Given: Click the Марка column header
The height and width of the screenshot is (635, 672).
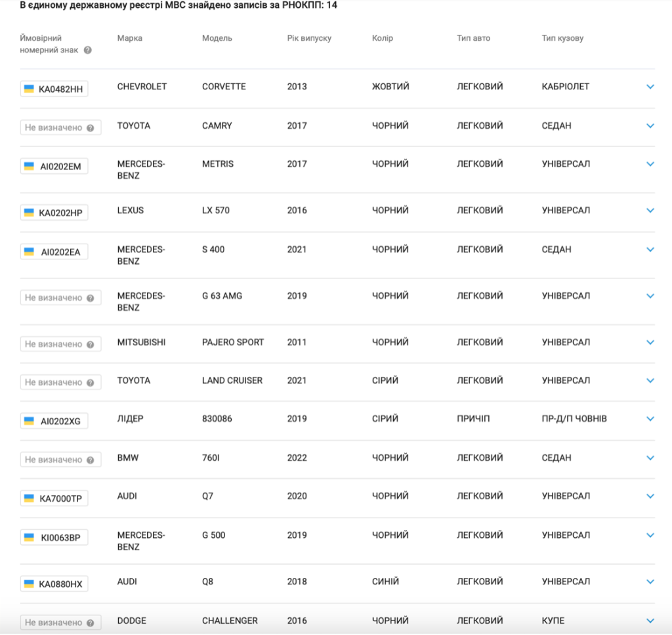Looking at the screenshot, I should click(130, 38).
